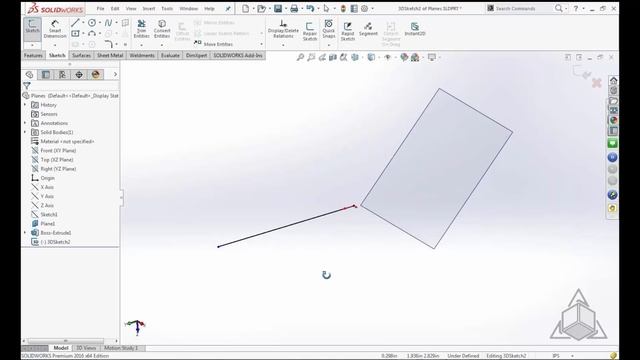Click the Repair Sketch tool

point(310,31)
